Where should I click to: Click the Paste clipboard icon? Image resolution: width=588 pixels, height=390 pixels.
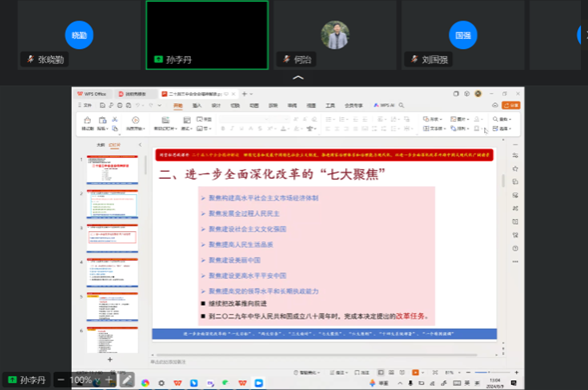pos(102,120)
